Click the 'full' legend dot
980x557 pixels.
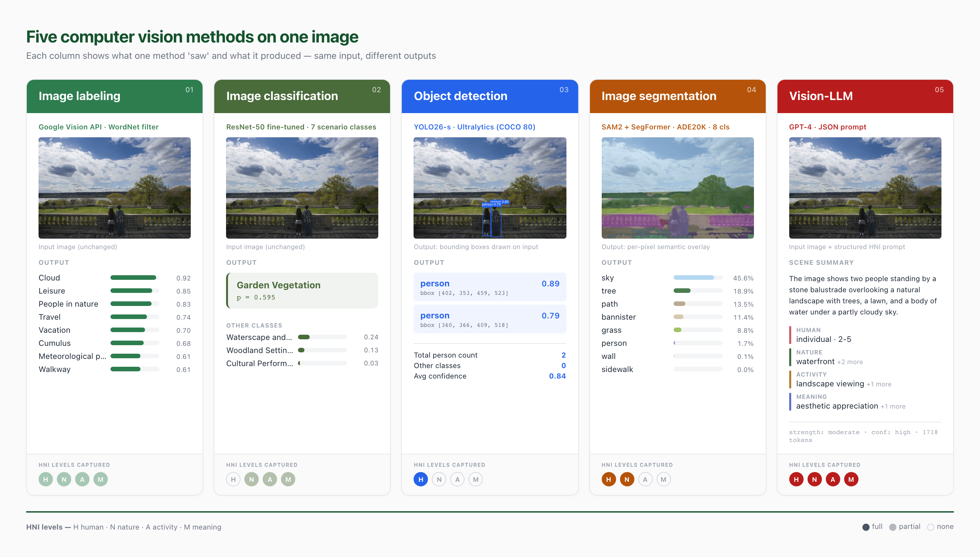pyautogui.click(x=866, y=527)
